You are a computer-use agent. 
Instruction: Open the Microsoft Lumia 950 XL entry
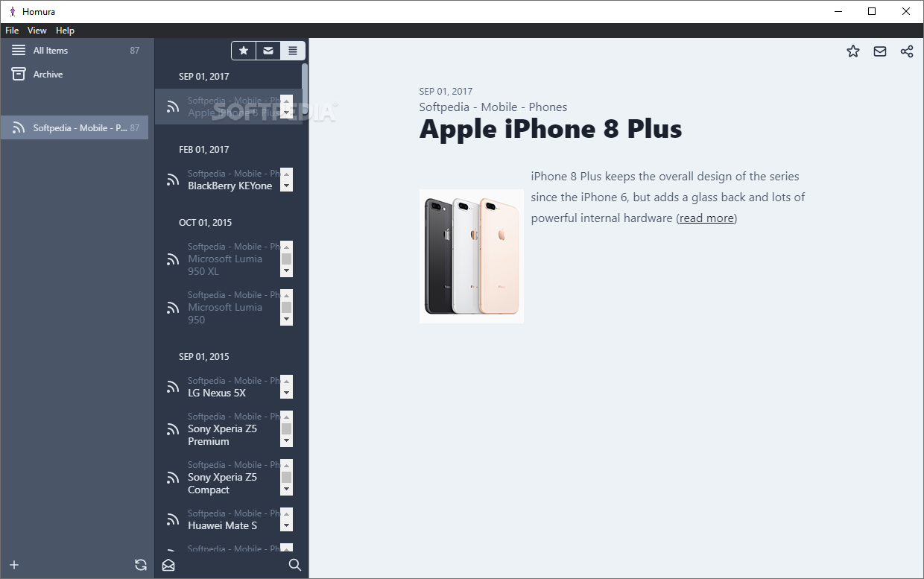[x=228, y=259]
